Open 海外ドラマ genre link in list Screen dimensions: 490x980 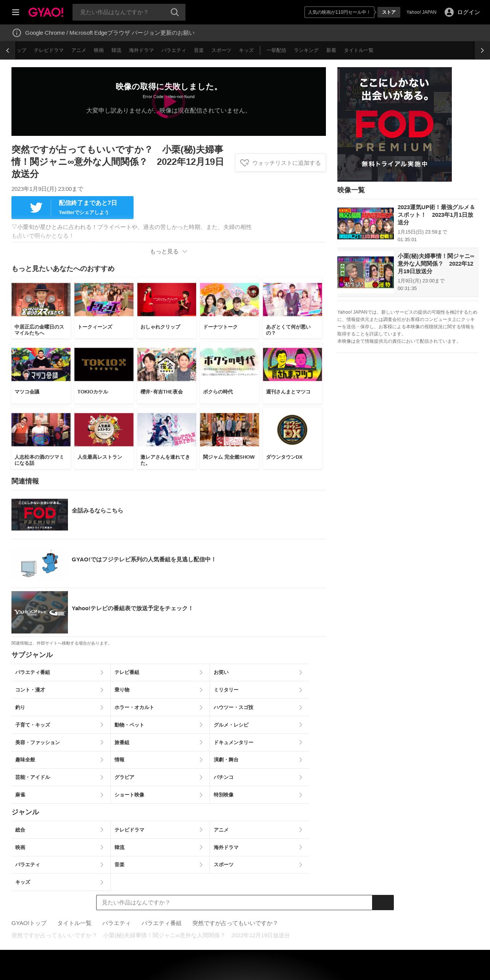pyautogui.click(x=260, y=847)
